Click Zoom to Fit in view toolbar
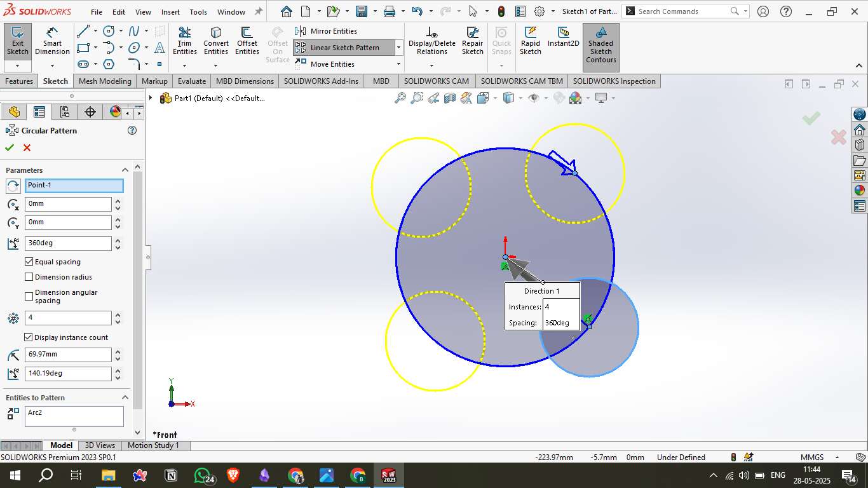This screenshot has height=488, width=868. coord(400,98)
